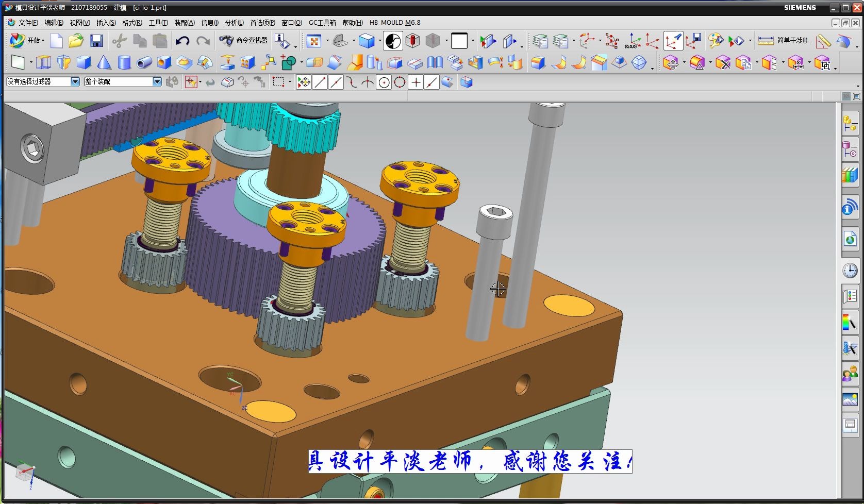Open the 整个装配 scope dropdown
The image size is (864, 504).
click(x=157, y=81)
